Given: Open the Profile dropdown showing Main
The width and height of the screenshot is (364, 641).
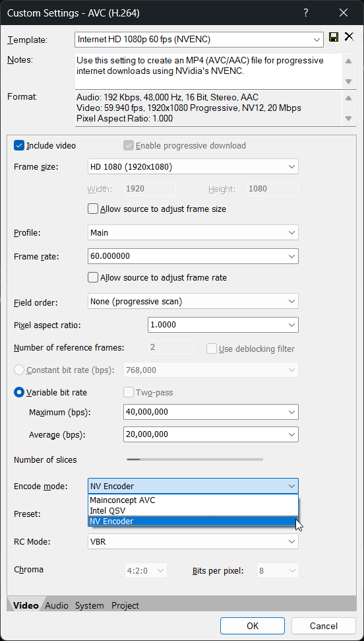Looking at the screenshot, I should pyautogui.click(x=193, y=232).
